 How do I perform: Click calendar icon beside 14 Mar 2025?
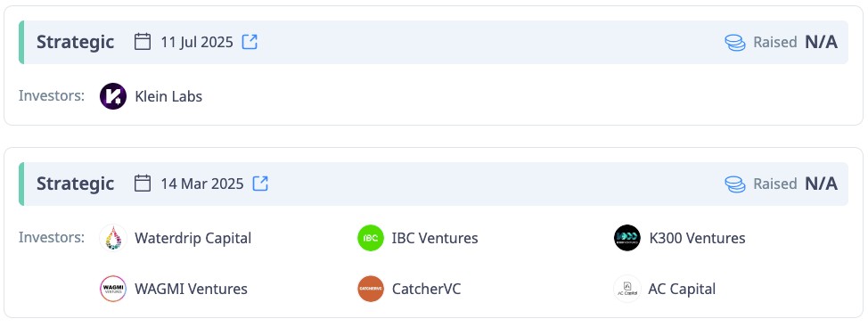[143, 184]
